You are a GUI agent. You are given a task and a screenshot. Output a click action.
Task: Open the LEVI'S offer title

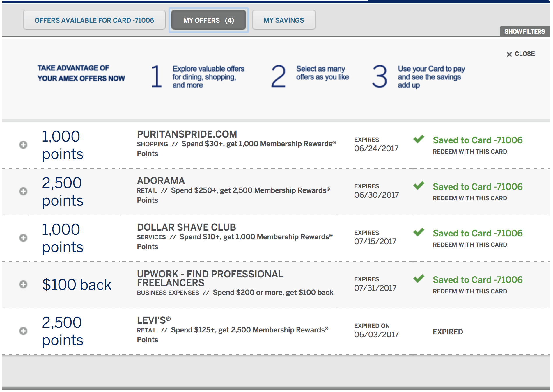coord(154,320)
